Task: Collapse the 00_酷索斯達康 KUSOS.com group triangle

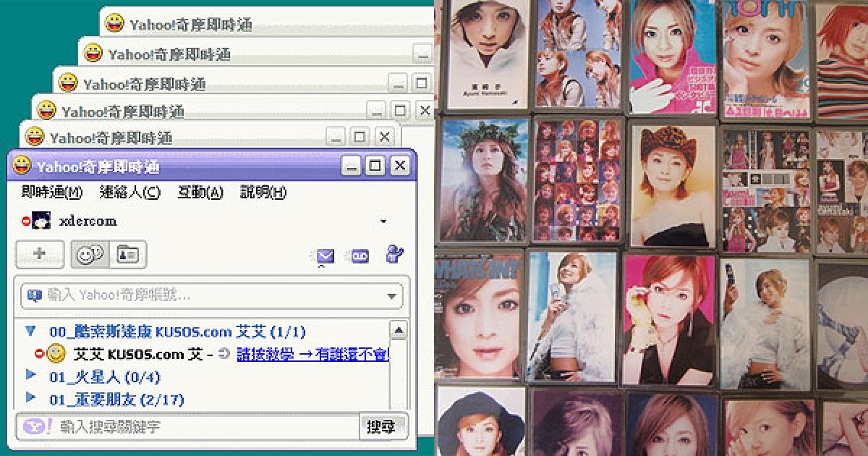Action: point(30,331)
